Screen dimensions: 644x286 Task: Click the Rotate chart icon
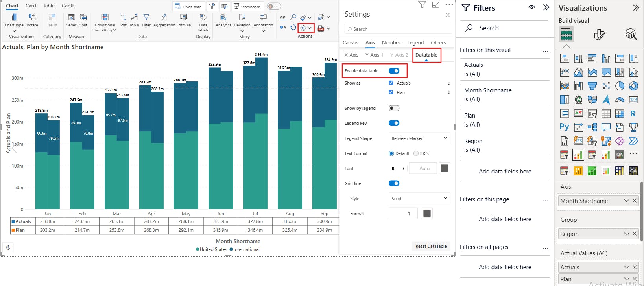pos(32,18)
